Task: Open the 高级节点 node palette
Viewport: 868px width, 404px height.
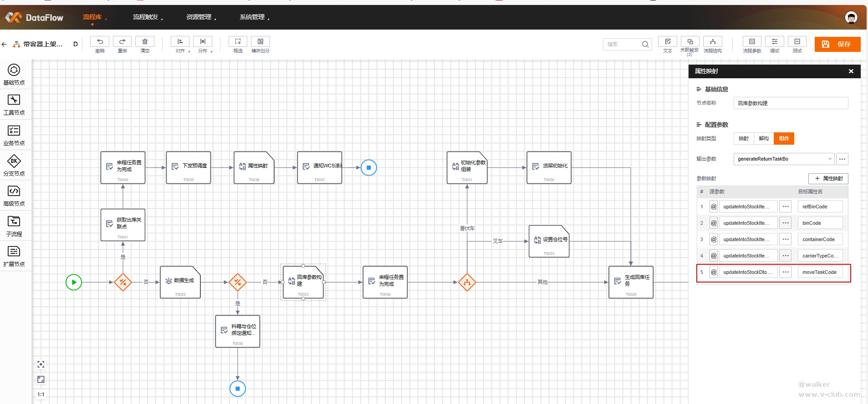Action: point(14,196)
